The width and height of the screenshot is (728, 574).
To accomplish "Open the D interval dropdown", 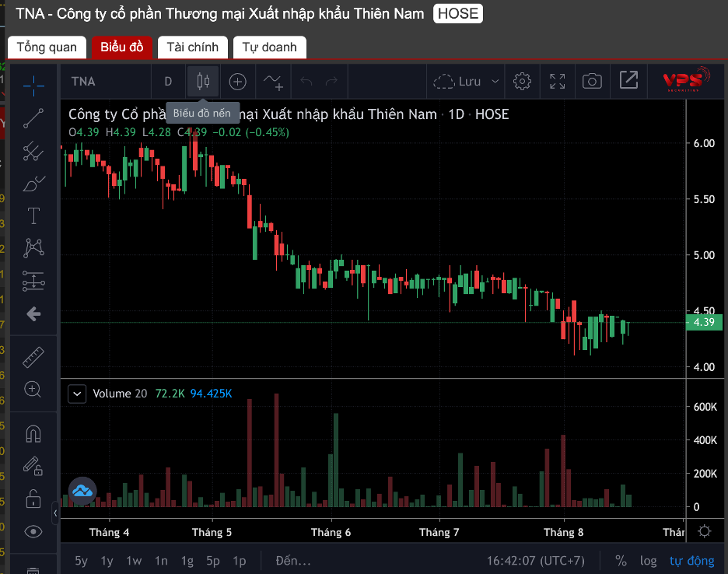I will pos(168,82).
